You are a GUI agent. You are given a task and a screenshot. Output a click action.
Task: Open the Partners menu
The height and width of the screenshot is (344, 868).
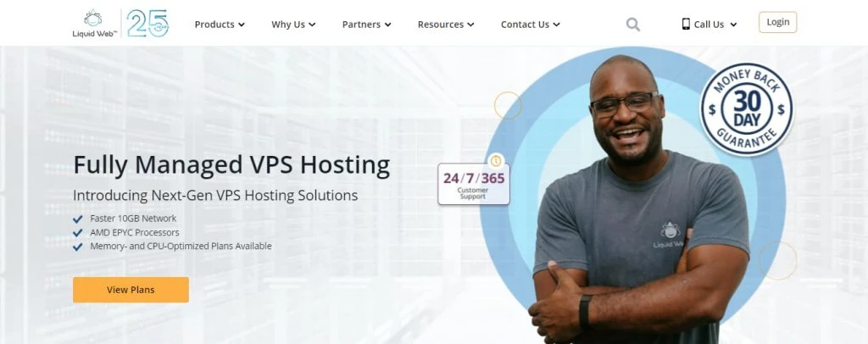click(x=366, y=25)
